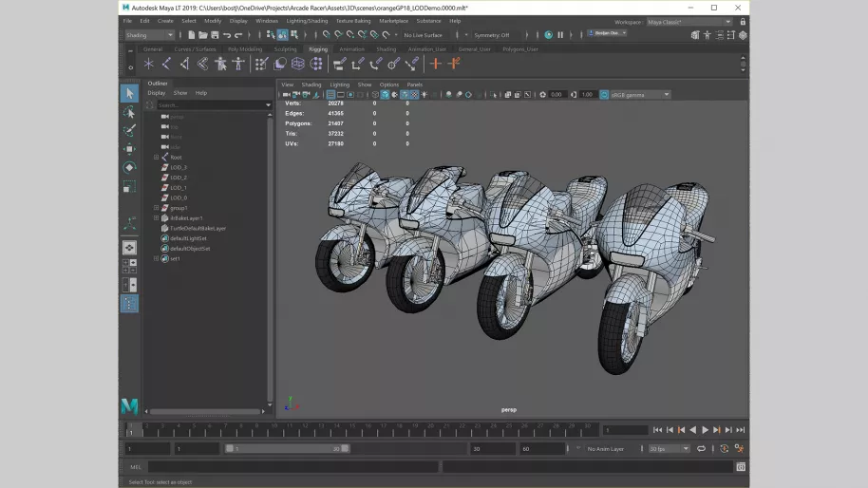Viewport: 868px width, 488px height.
Task: Click the Undo arrow icon
Action: [x=227, y=35]
